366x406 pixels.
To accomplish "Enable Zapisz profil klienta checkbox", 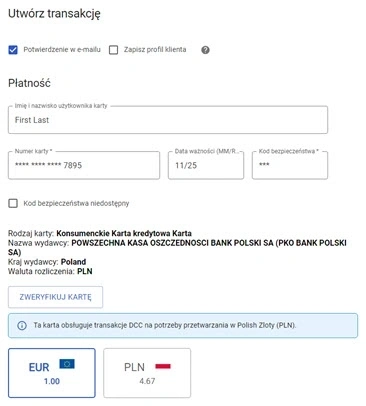I will 114,50.
